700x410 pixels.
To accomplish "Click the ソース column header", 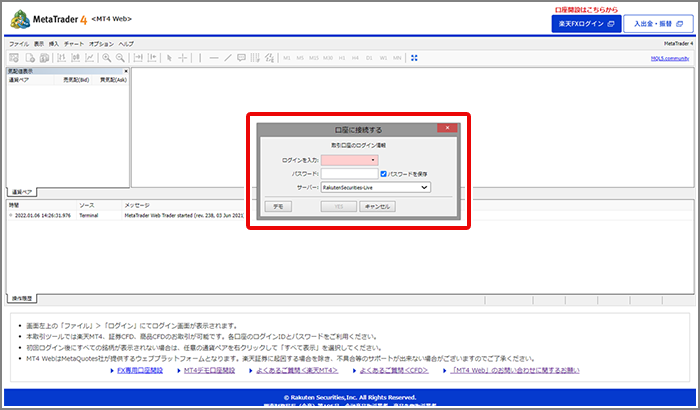I will coord(87,205).
